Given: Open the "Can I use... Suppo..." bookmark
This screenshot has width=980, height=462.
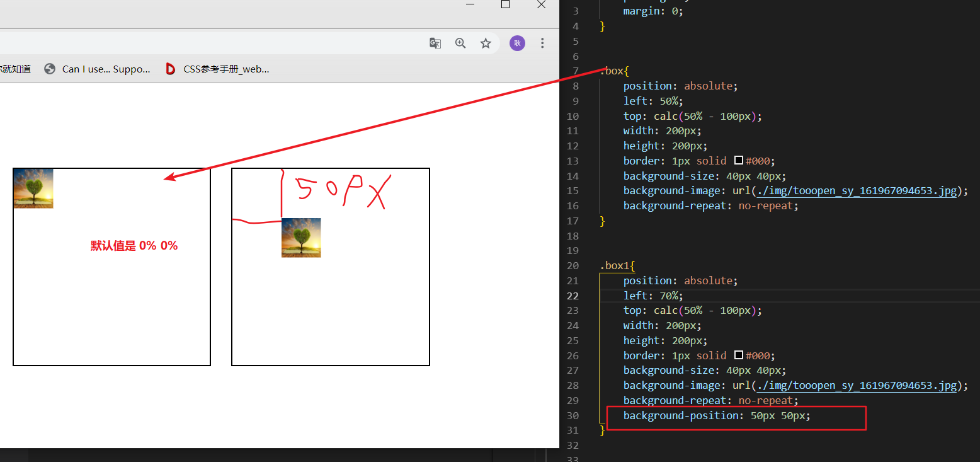Looking at the screenshot, I should [x=98, y=69].
